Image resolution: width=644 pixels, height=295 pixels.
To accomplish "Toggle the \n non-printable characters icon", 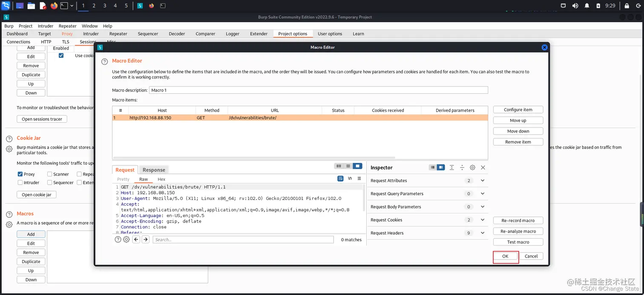I will pyautogui.click(x=350, y=179).
